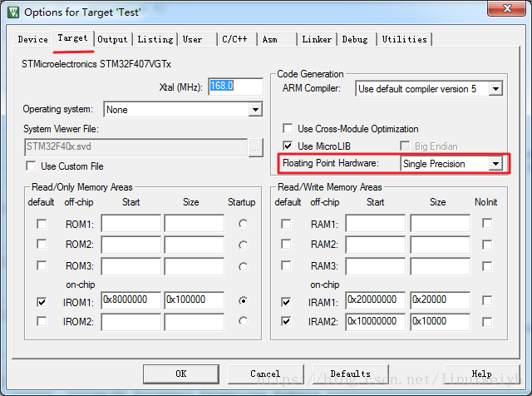Enable NoInit for RAM2

pos(487,245)
